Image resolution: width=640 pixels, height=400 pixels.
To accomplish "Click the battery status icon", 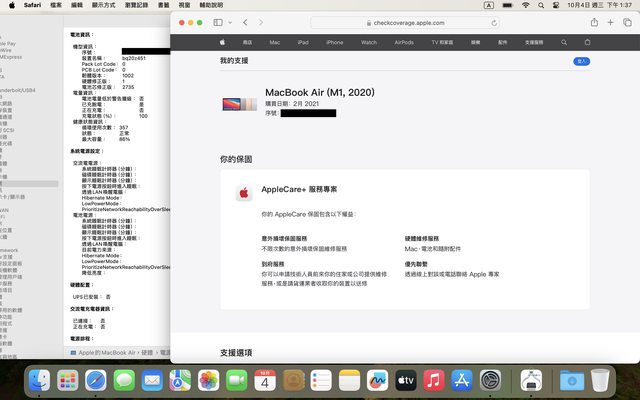I will pyautogui.click(x=507, y=5).
